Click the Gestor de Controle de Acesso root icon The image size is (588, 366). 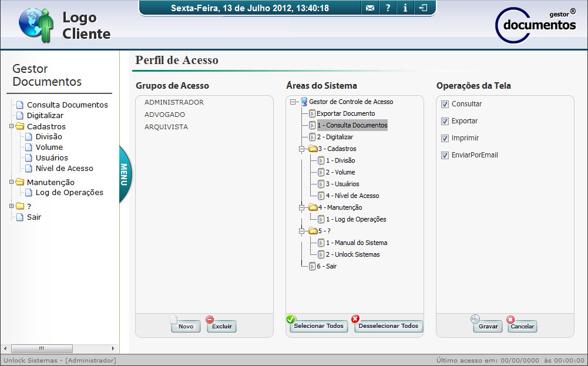tap(304, 102)
